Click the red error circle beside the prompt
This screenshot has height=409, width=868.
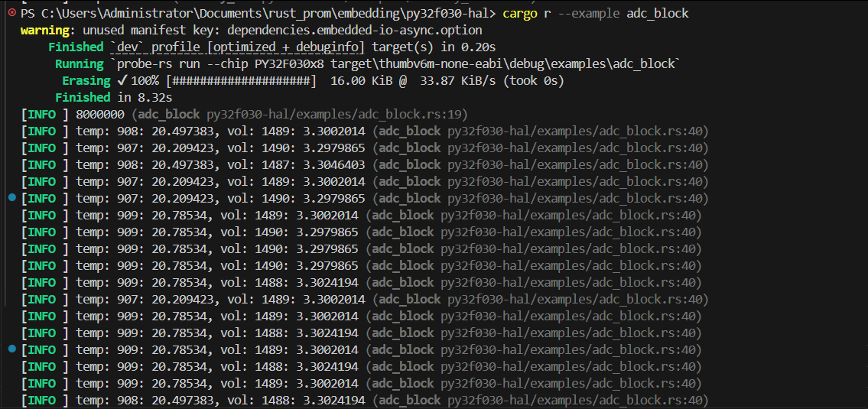12,13
